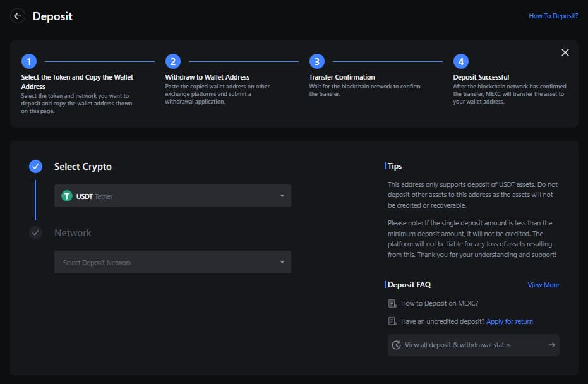The height and width of the screenshot is (384, 588).
Task: Click the grayed Network step checkmark
Action: tap(35, 233)
